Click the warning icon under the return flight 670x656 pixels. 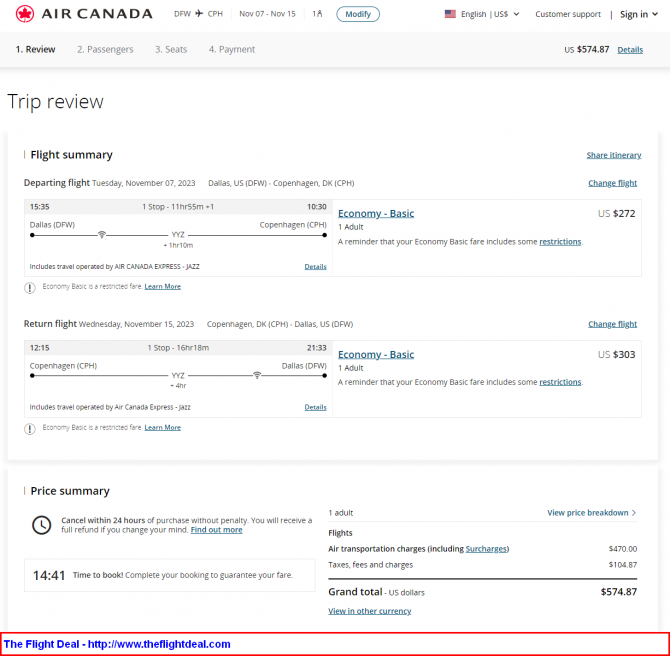29,428
